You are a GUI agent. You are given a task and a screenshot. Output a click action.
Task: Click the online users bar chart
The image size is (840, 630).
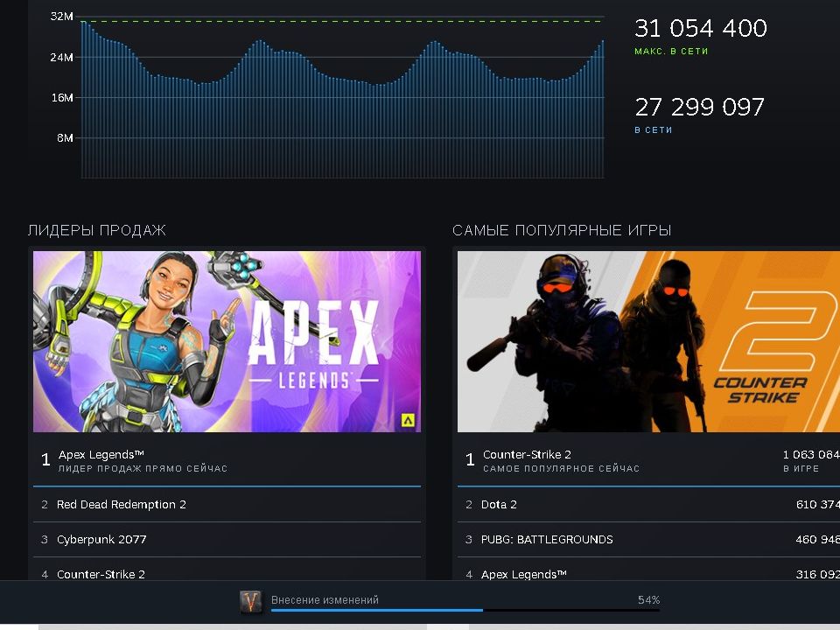342,105
